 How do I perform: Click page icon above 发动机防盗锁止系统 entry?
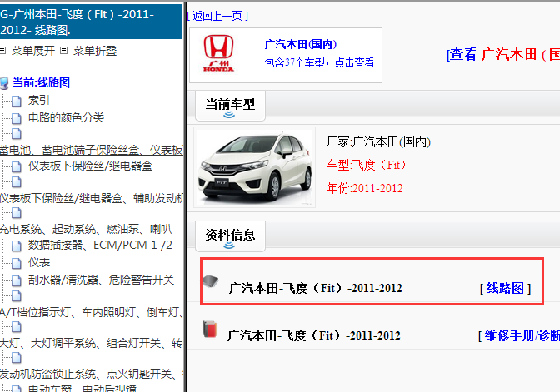(16, 357)
